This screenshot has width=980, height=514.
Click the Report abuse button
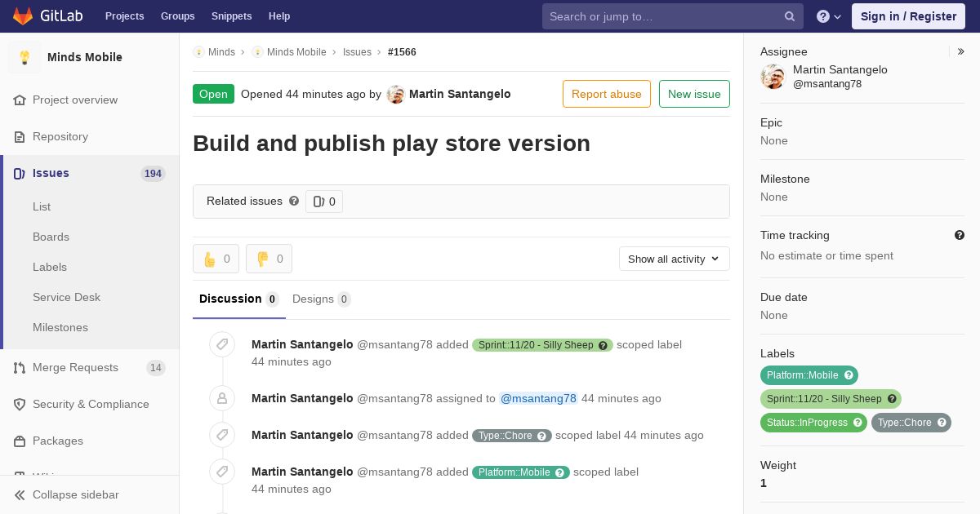(x=607, y=94)
